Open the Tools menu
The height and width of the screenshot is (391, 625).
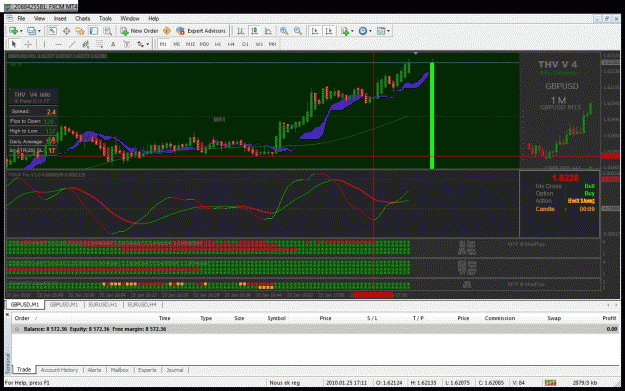(x=105, y=19)
